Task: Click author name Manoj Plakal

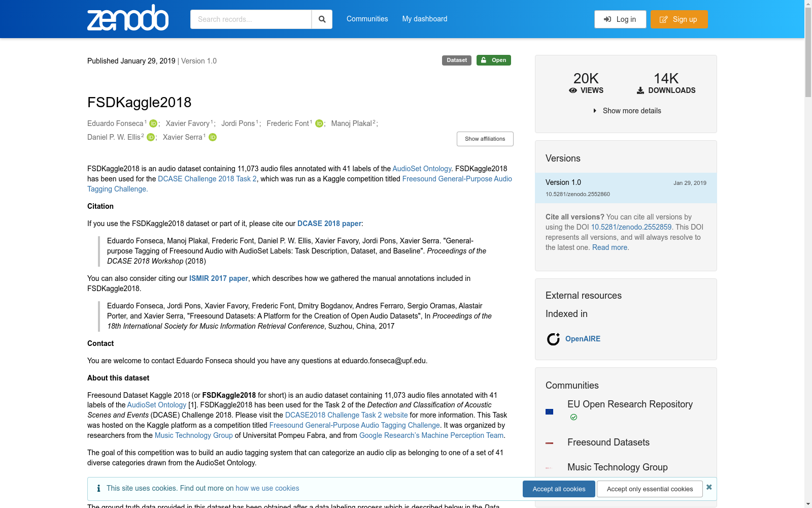Action: (x=352, y=123)
